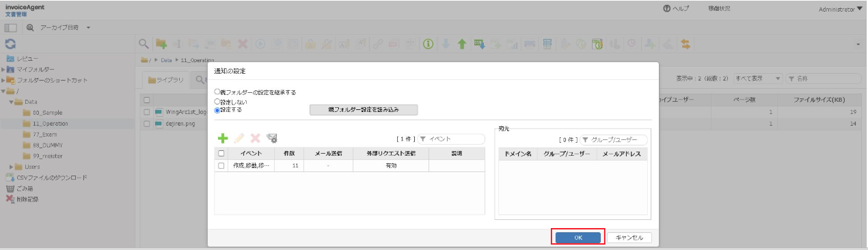Click the green plus add notification icon

coord(222,138)
